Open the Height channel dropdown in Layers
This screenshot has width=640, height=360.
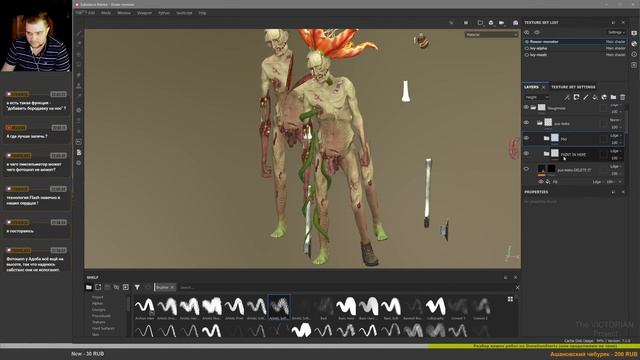[x=536, y=97]
